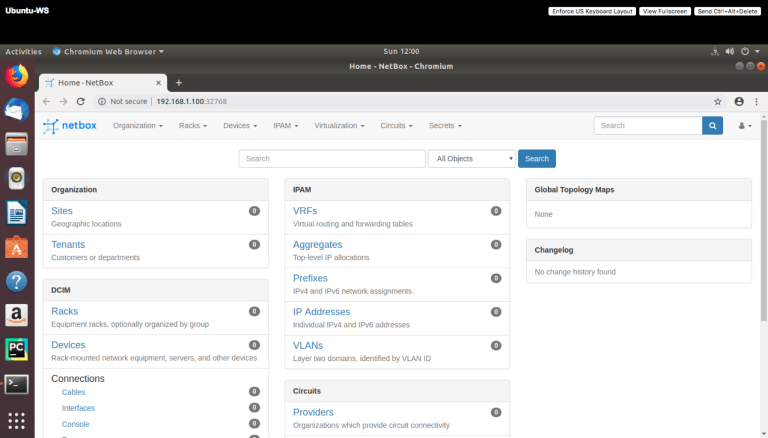Click Activities in the top bar
Screen dimensions: 768x438
24,51
